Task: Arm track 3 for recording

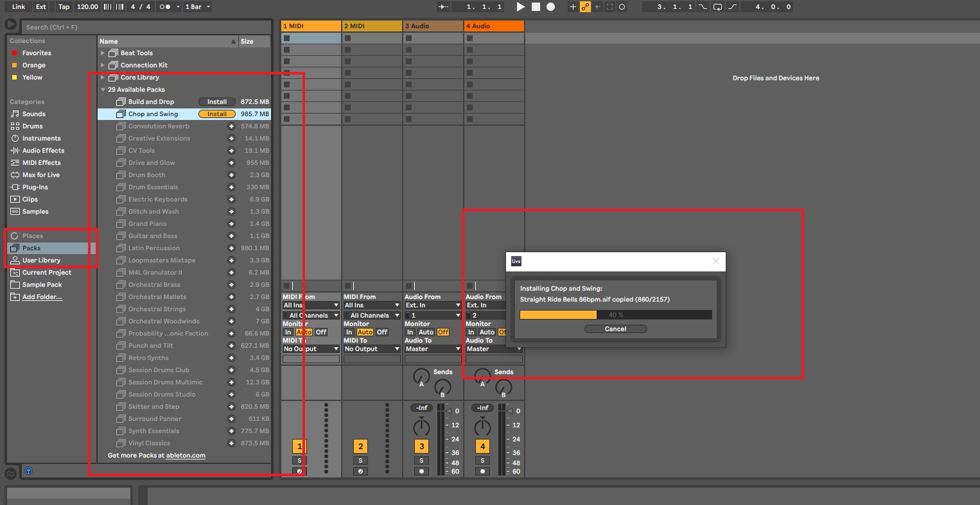Action: click(x=421, y=471)
